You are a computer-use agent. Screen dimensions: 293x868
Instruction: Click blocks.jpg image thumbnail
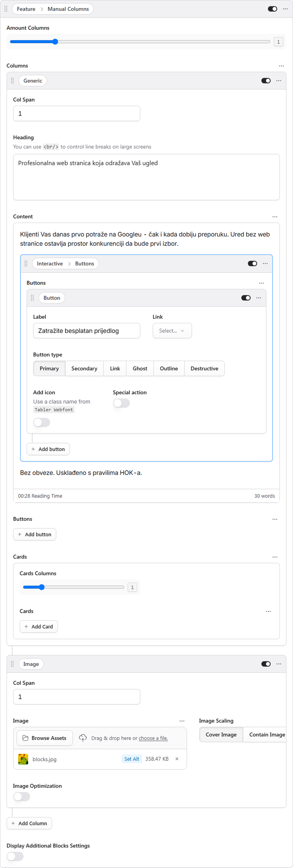coord(23,759)
